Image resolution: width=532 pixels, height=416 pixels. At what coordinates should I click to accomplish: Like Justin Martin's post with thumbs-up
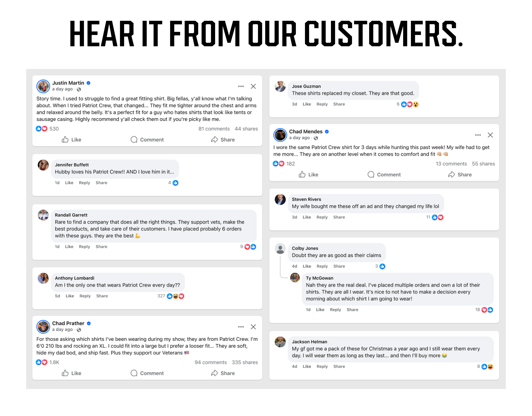65,140
